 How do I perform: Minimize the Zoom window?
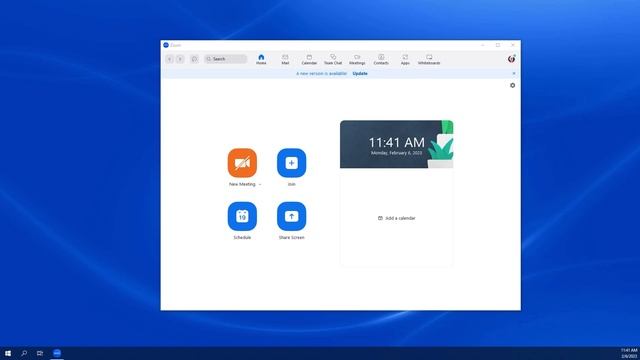483,45
